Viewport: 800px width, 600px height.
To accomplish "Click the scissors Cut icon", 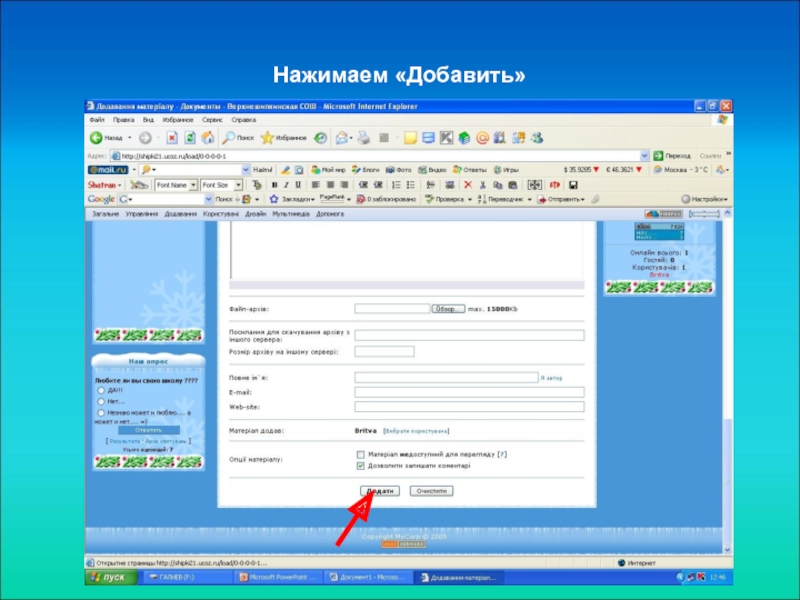I will 482,185.
